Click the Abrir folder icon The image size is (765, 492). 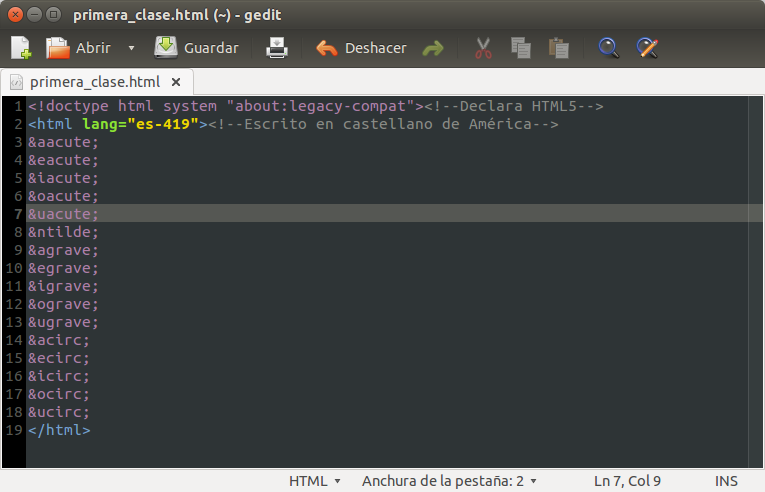(x=59, y=48)
